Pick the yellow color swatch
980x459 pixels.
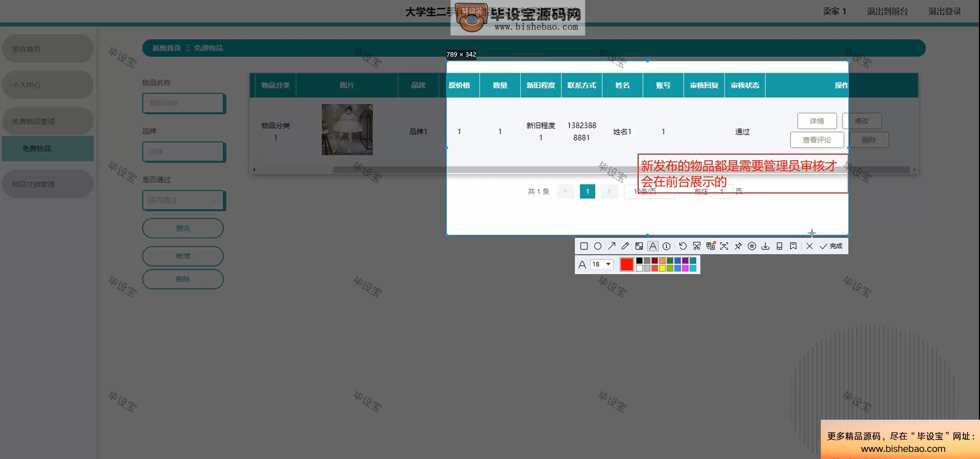662,268
